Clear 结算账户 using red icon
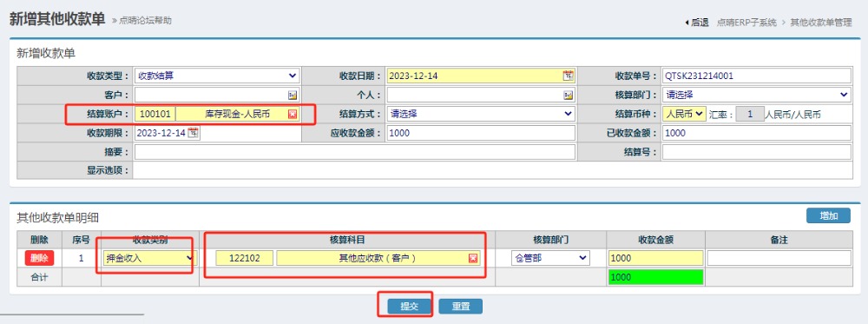Viewport: 868px width, 324px height. [x=293, y=115]
